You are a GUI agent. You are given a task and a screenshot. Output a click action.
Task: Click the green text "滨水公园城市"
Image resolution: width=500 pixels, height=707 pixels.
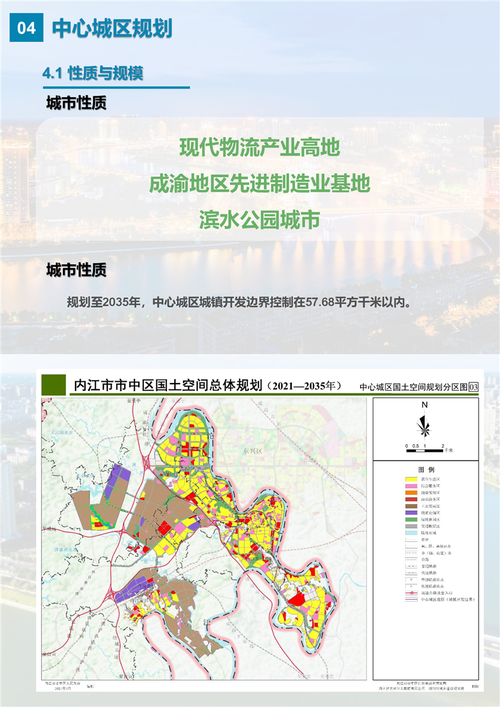click(x=260, y=220)
